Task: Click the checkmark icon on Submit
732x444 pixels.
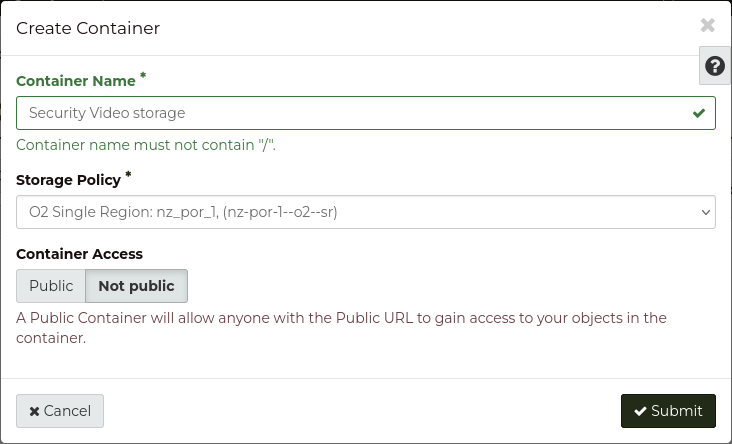Action: [640, 411]
